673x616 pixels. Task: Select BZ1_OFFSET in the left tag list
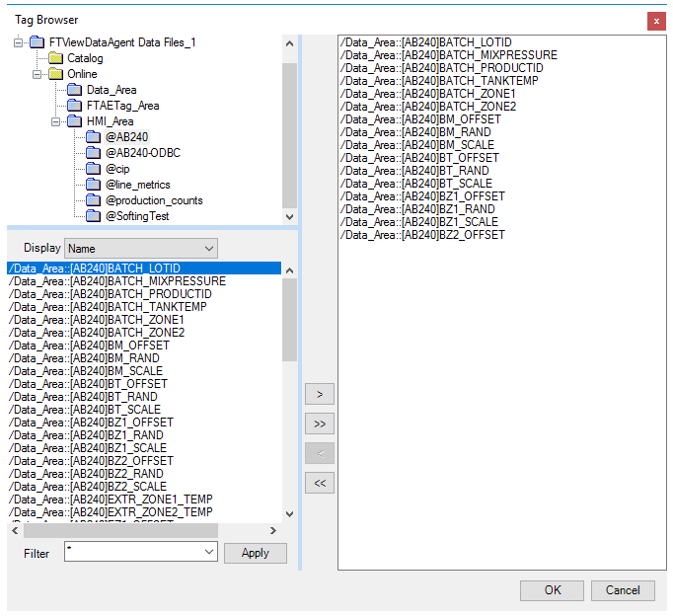click(144, 423)
